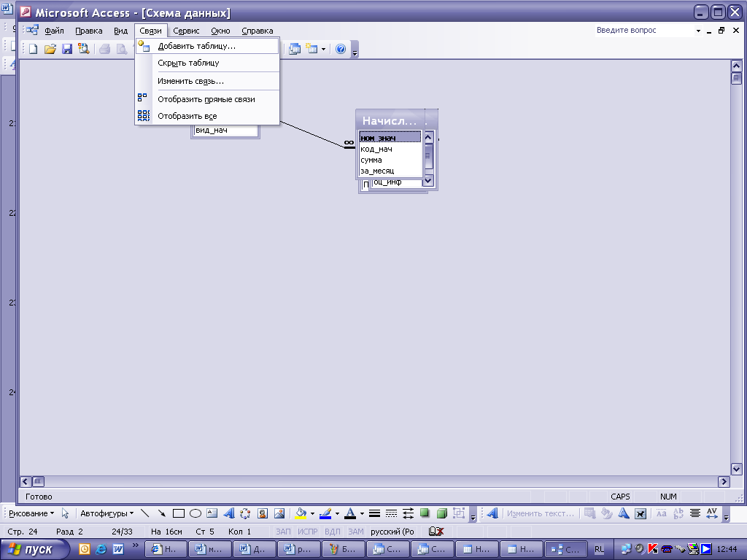Click the Insert WordArt icon in drawing toolbar
The image size is (747, 560).
tap(228, 513)
